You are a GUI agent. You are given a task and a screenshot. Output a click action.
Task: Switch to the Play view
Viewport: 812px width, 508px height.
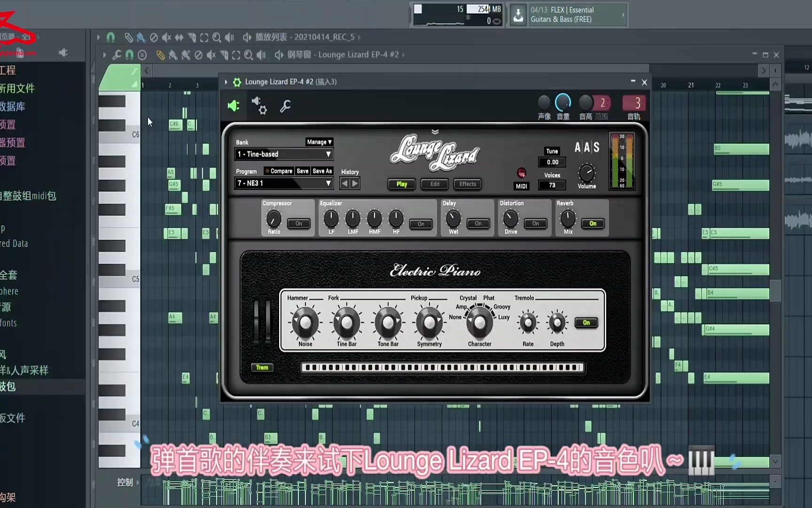tap(402, 184)
